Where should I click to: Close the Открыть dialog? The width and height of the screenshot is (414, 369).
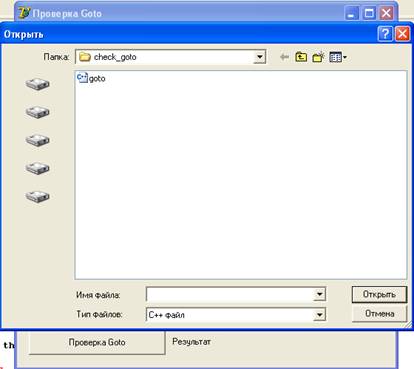click(402, 34)
